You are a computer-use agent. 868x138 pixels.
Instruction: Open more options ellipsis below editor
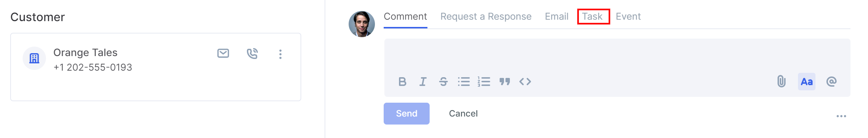[841, 116]
